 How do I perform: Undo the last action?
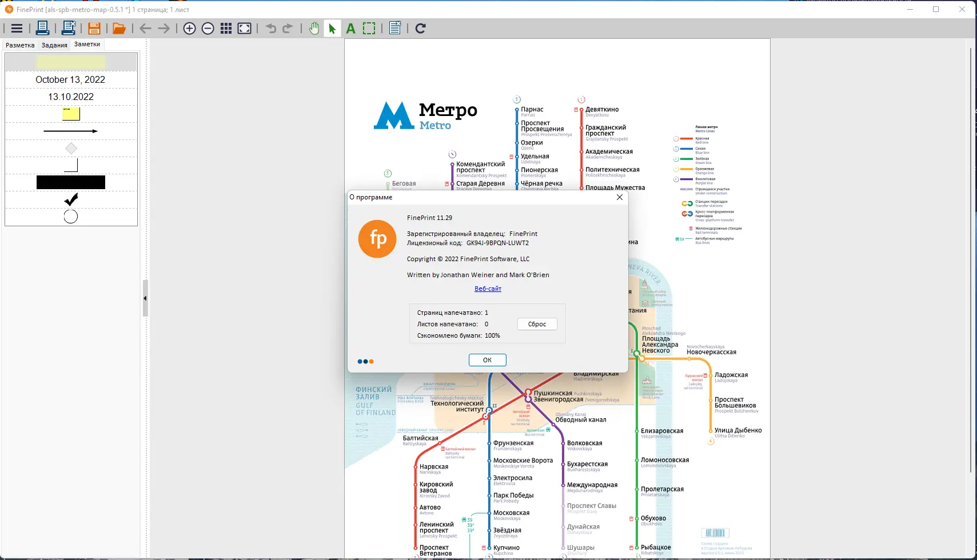[x=271, y=29]
